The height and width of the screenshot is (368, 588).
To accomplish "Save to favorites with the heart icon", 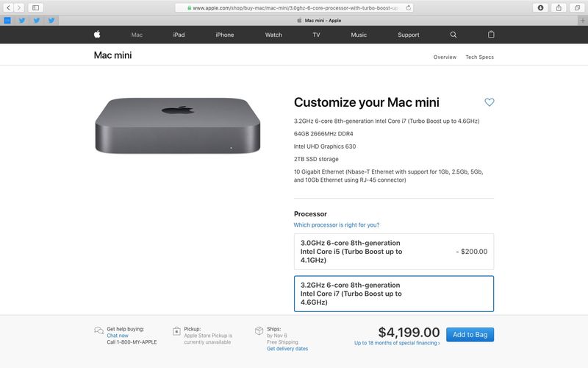I will coord(490,102).
